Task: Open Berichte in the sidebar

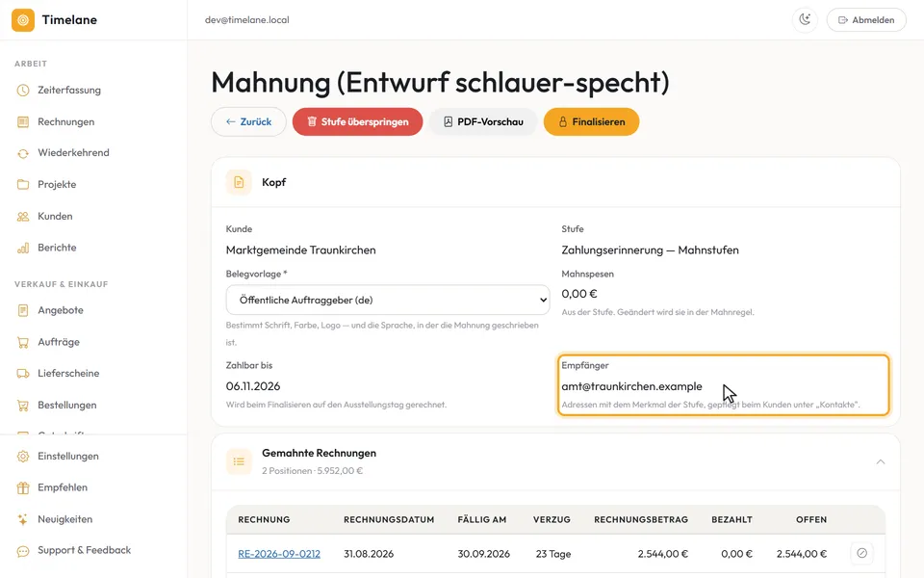Action: point(57,248)
